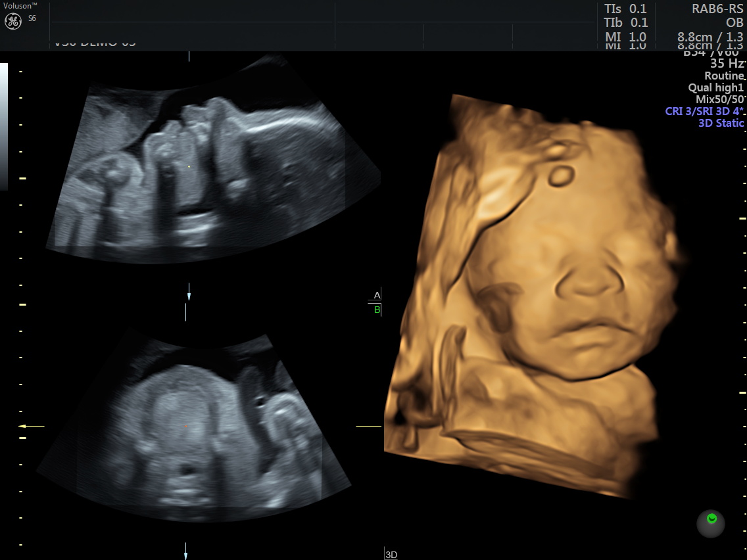Click the 35 Hz frame rate readout

point(727,64)
